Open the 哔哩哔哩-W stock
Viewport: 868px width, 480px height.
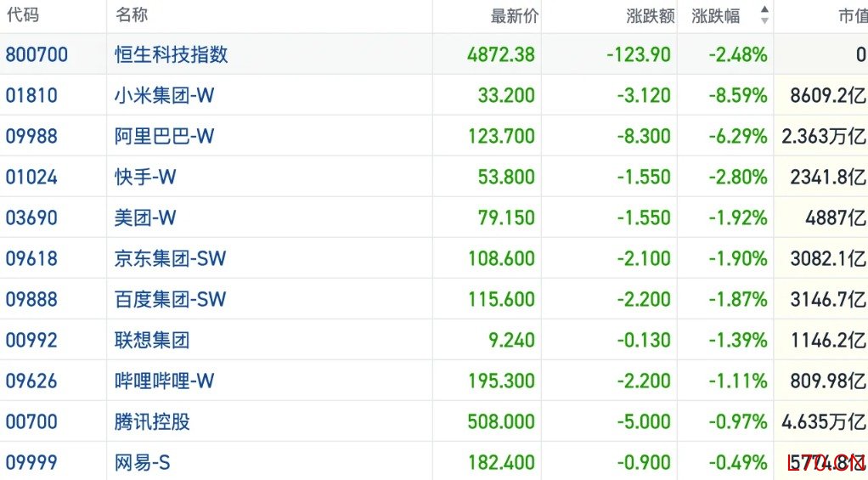165,381
